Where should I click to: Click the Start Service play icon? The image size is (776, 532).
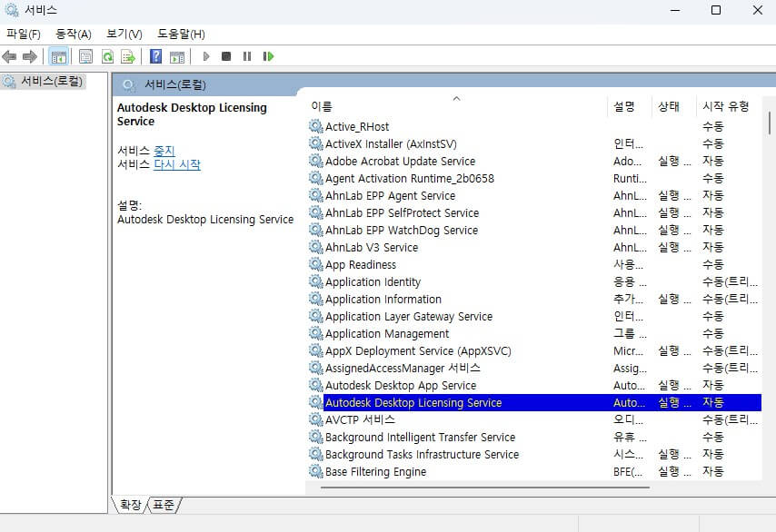[x=206, y=56]
